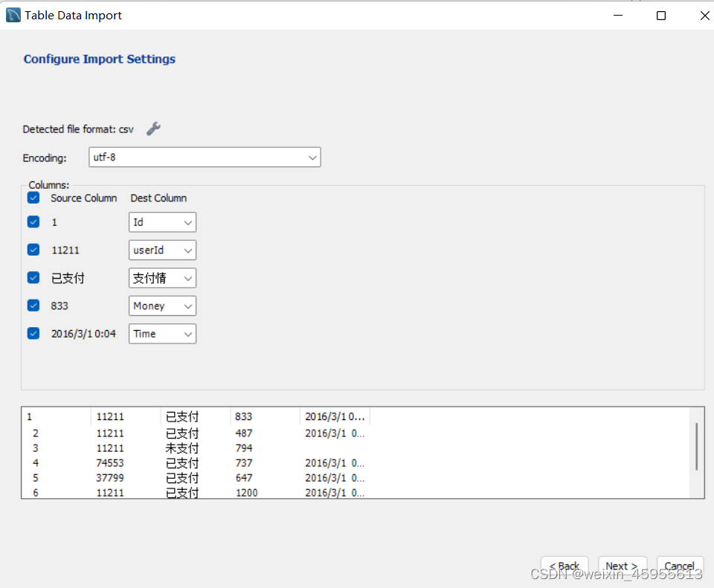This screenshot has height=588, width=714.
Task: Click the MySQL Workbench dolphin icon in titlebar
Action: tap(12, 14)
